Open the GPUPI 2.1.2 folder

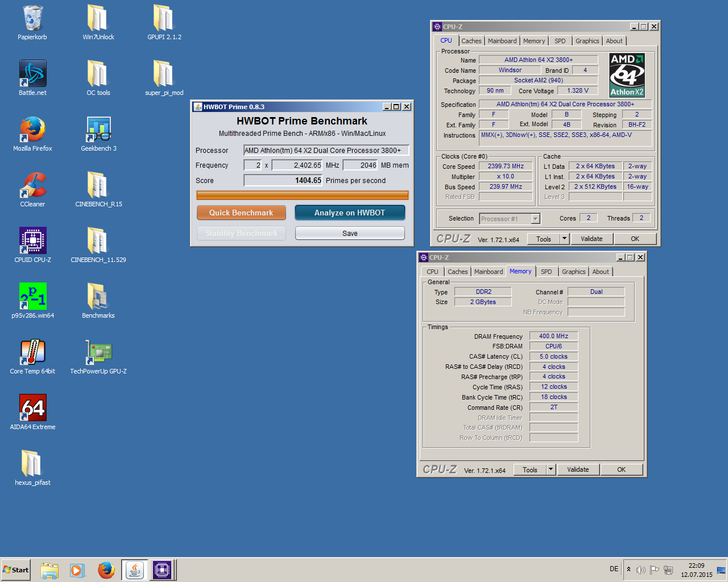pyautogui.click(x=164, y=23)
